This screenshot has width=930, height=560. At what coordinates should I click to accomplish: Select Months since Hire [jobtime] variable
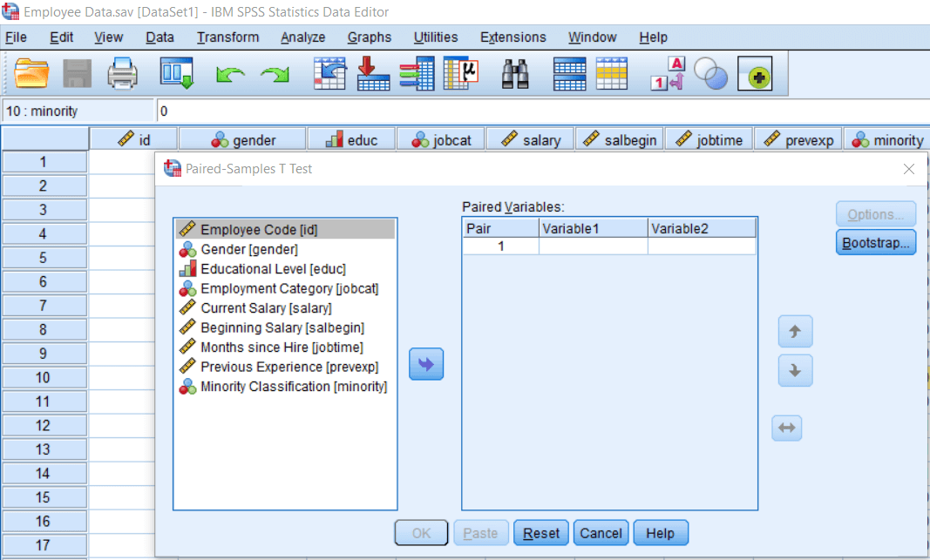[x=285, y=347]
